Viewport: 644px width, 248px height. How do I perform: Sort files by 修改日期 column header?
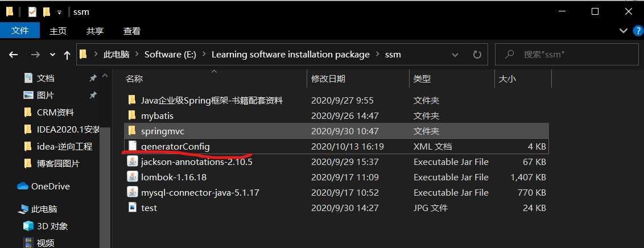[x=328, y=78]
